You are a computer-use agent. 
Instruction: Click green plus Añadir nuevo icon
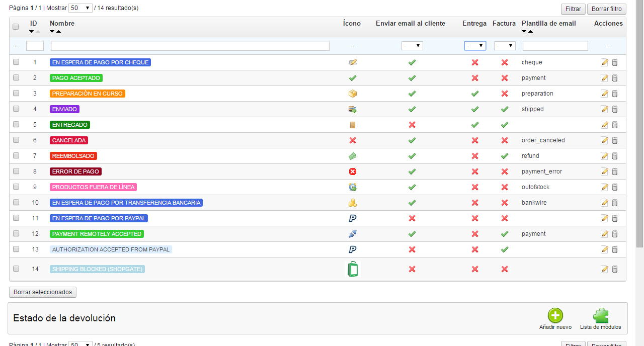pyautogui.click(x=555, y=316)
